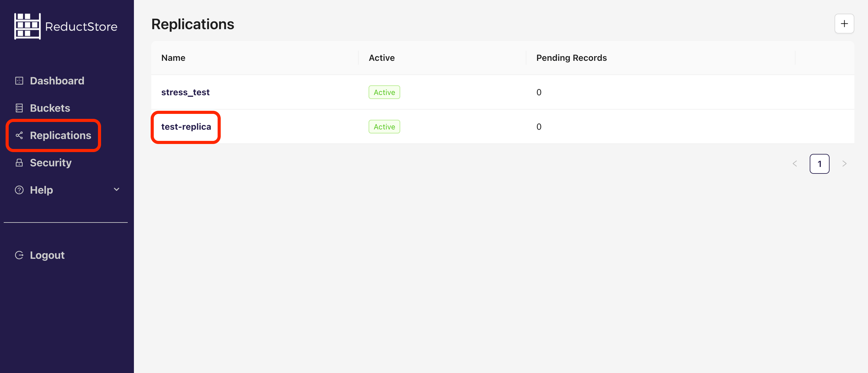The height and width of the screenshot is (373, 868).
Task: Select page 1 in pagination
Action: [x=819, y=164]
